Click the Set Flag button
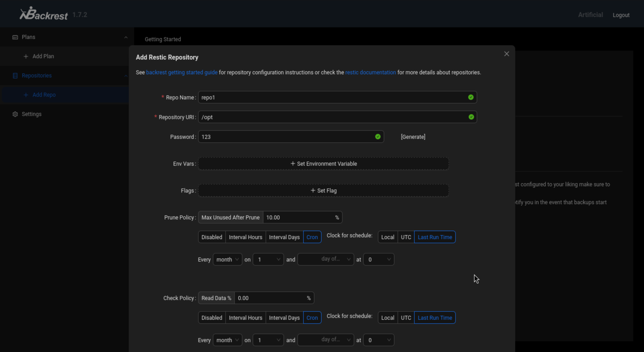Image resolution: width=644 pixels, height=352 pixels. [323, 191]
